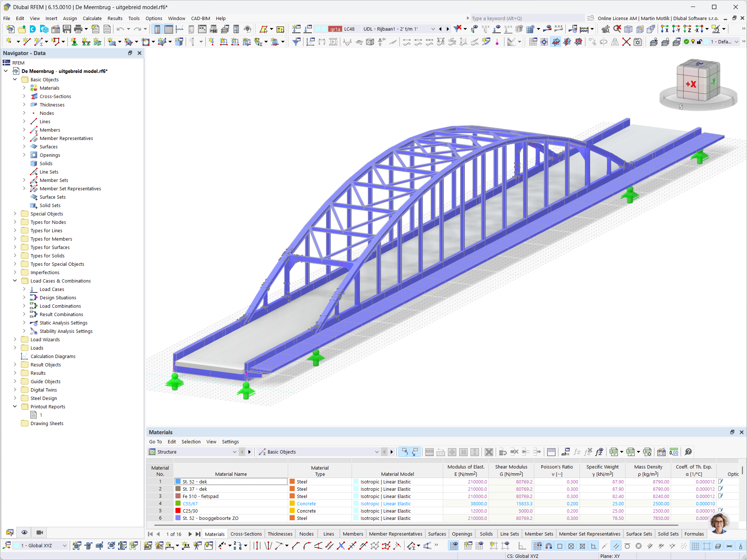The height and width of the screenshot is (560, 747).
Task: Toggle the lock icon next to default layer
Action: pyautogui.click(x=700, y=42)
